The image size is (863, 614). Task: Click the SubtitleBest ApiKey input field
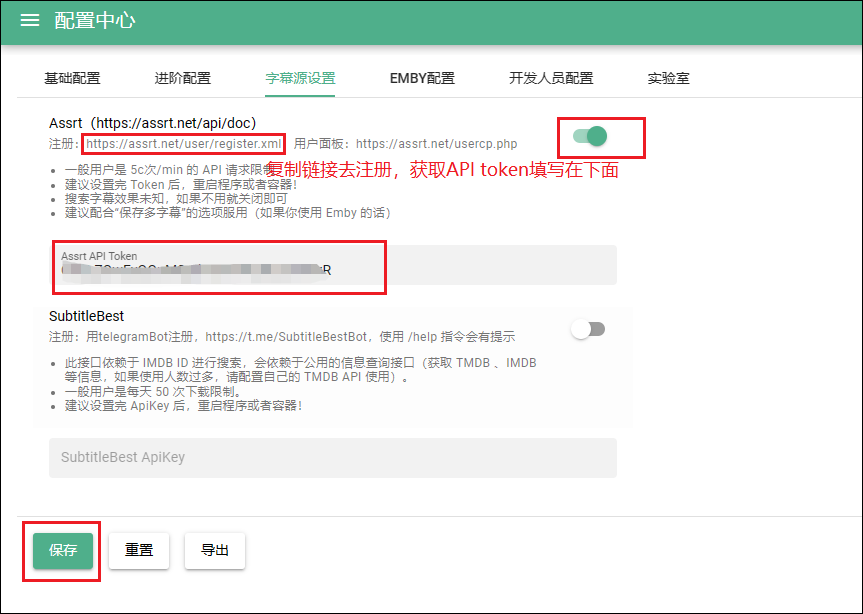[x=333, y=457]
